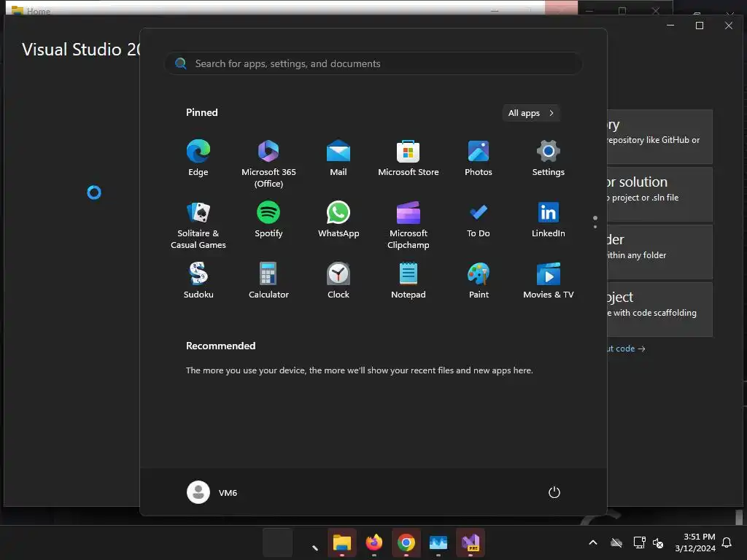Show hidden system tray icons
This screenshot has width=747, height=560.
(593, 542)
